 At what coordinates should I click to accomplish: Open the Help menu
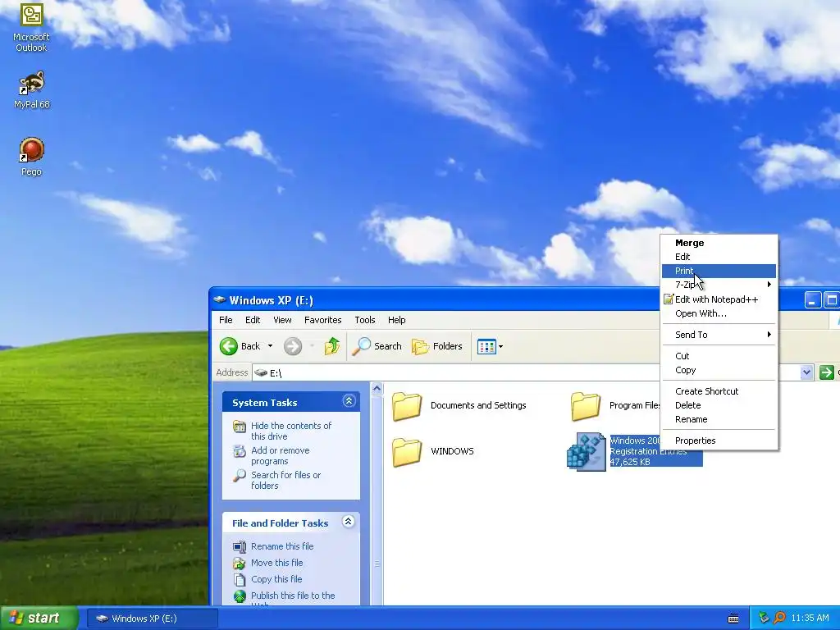pos(396,320)
